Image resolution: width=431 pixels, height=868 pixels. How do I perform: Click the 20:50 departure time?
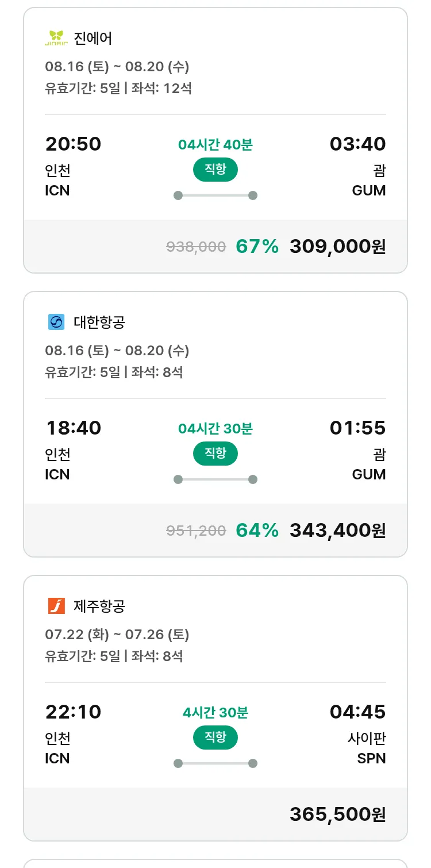(x=73, y=144)
